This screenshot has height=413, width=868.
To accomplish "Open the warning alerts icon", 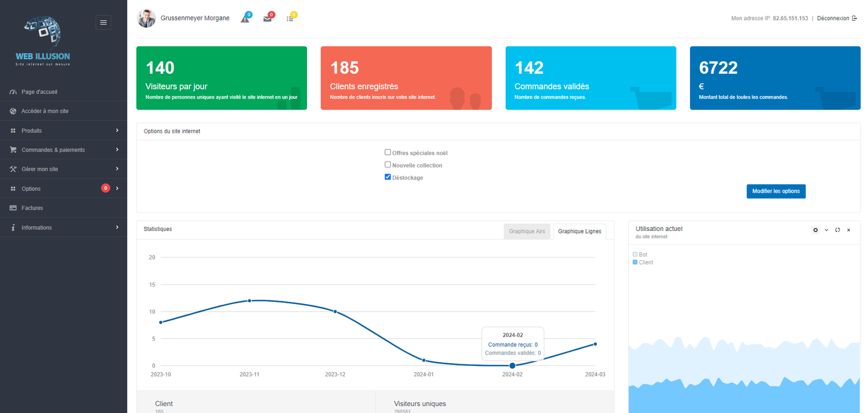I will 245,18.
